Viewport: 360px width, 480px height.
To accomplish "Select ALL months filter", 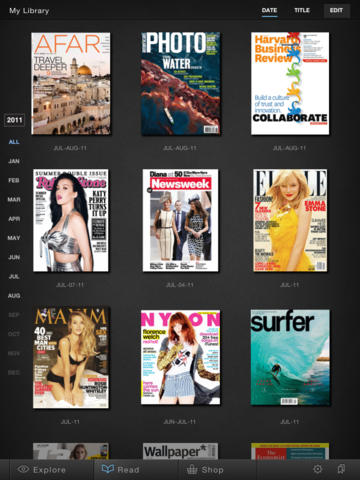I will 14,142.
